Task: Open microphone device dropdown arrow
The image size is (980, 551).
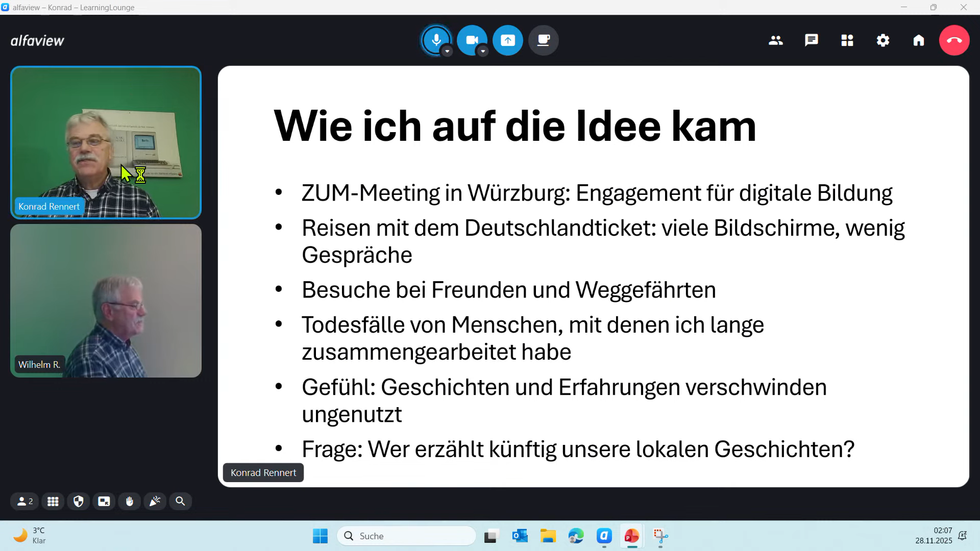Action: pyautogui.click(x=447, y=51)
